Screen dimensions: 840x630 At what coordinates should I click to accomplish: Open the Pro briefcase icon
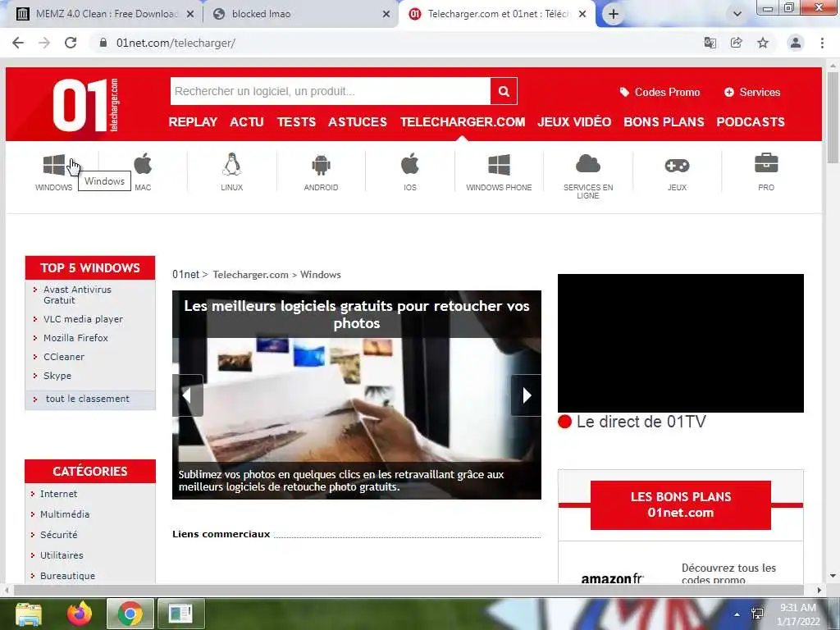766,163
